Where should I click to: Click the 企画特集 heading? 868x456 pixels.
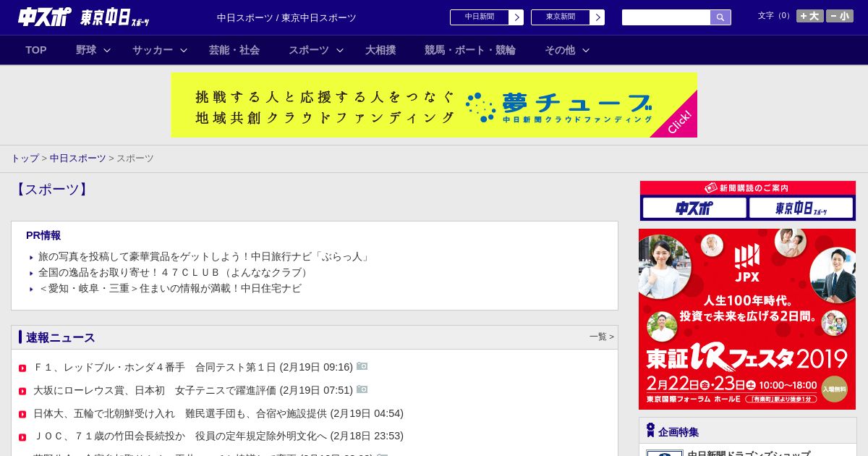[x=678, y=432]
